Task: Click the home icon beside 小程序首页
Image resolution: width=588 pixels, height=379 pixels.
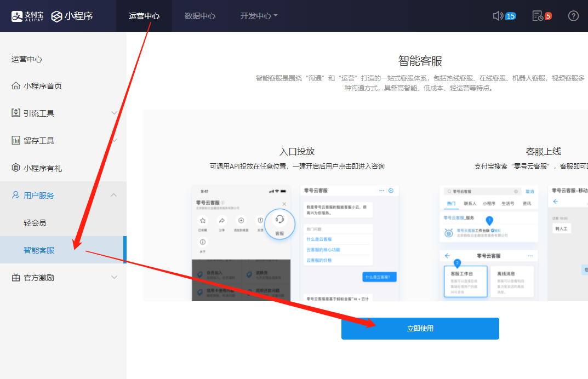Action: tap(16, 86)
